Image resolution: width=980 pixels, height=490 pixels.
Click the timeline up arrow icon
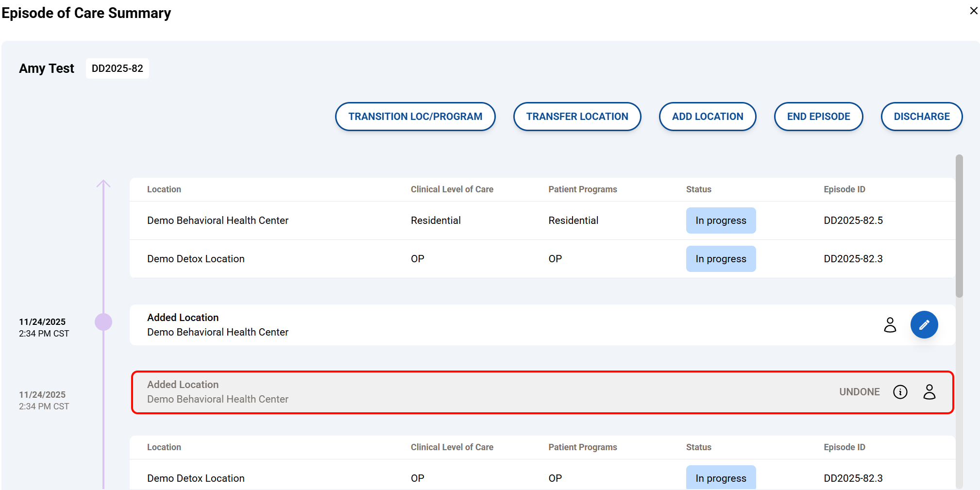103,184
